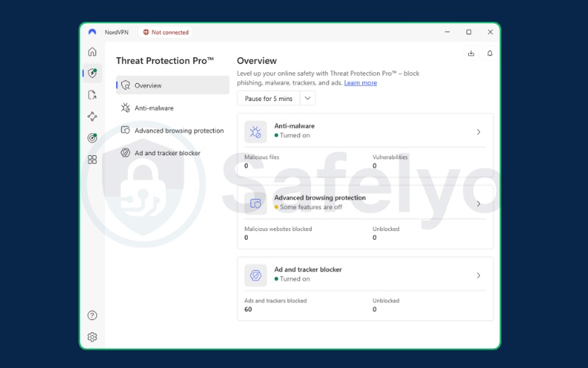This screenshot has height=368, width=588.
Task: Click the 'Malicious files' label
Action: coord(262,157)
